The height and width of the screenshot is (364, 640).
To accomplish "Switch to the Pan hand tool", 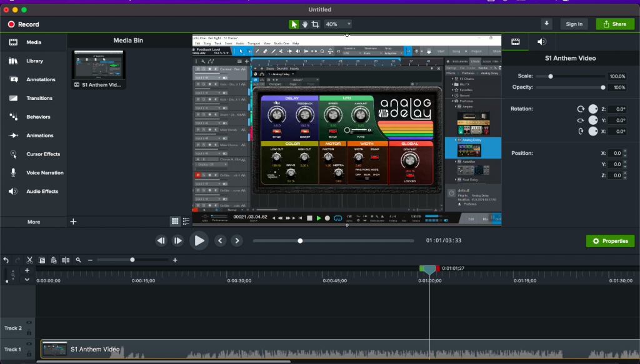I will [304, 24].
